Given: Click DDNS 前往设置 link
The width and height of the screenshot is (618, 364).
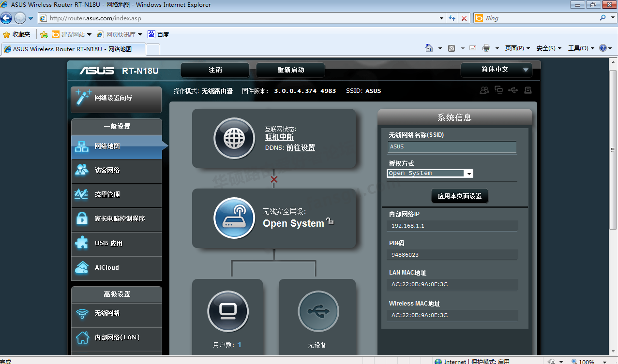Looking at the screenshot, I should (301, 148).
